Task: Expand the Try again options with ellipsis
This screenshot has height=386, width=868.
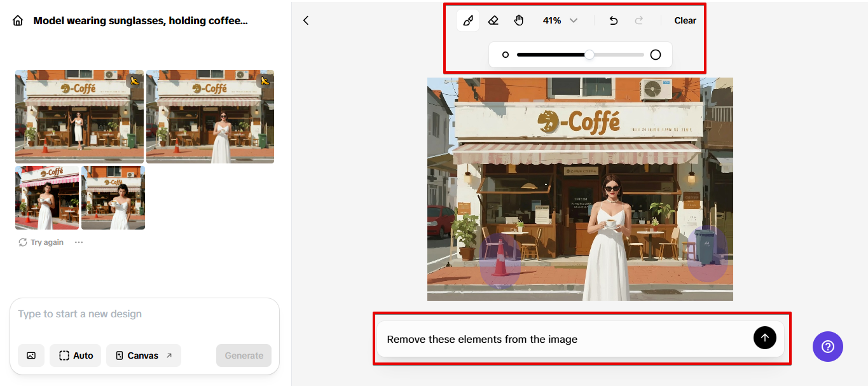Action: 78,242
